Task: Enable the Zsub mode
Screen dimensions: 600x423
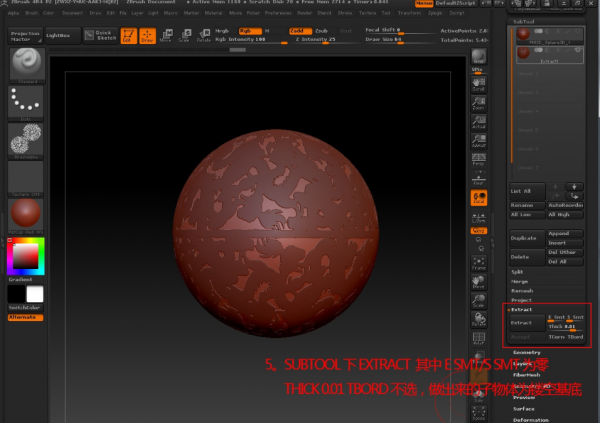Action: tap(322, 31)
